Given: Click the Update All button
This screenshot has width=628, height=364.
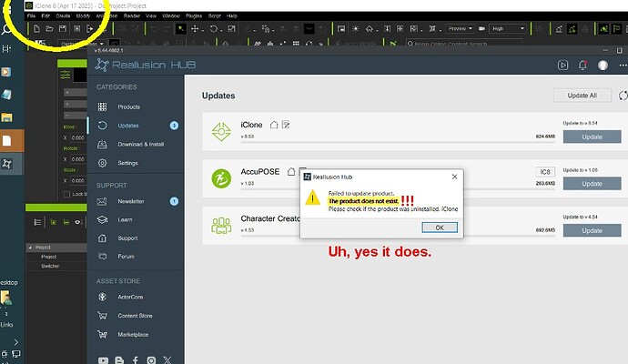Looking at the screenshot, I should 582,96.
